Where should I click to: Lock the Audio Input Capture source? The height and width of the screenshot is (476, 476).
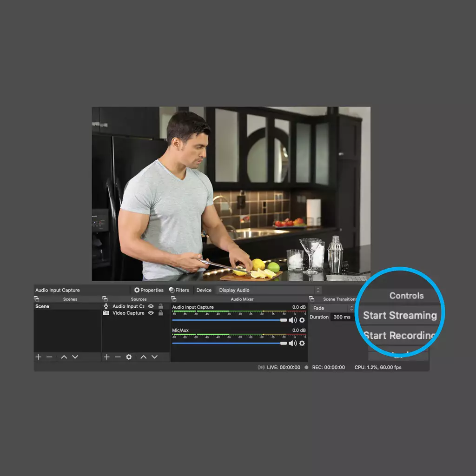click(161, 306)
